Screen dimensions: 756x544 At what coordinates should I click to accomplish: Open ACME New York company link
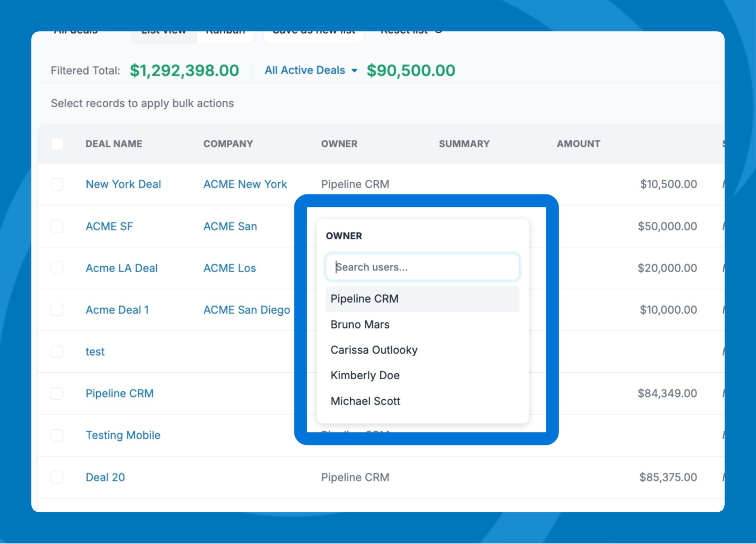tap(245, 184)
